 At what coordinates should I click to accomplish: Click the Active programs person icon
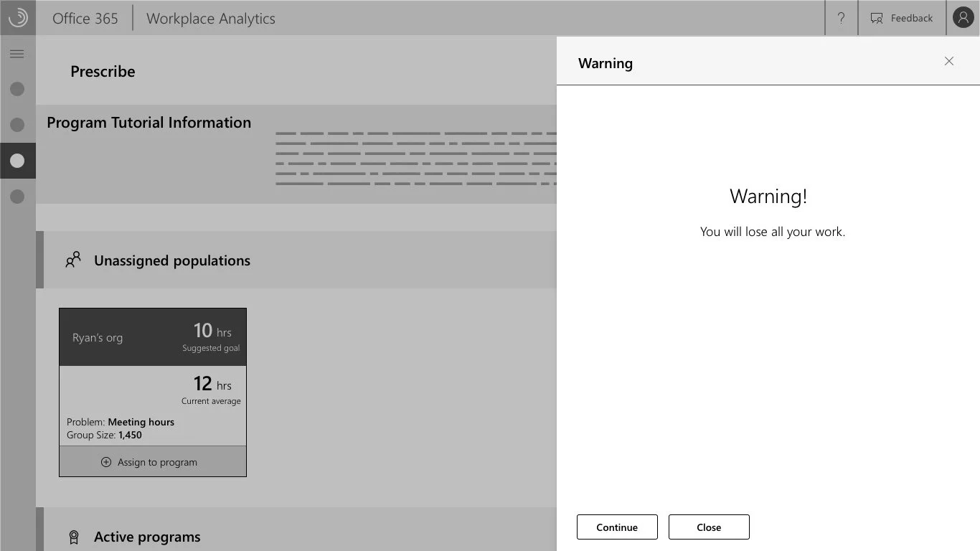[x=73, y=536]
